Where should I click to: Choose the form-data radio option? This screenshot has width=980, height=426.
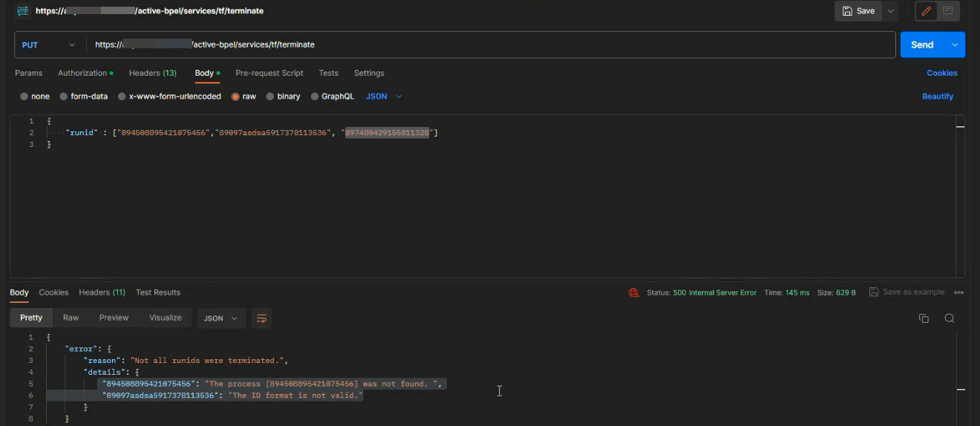(x=64, y=96)
